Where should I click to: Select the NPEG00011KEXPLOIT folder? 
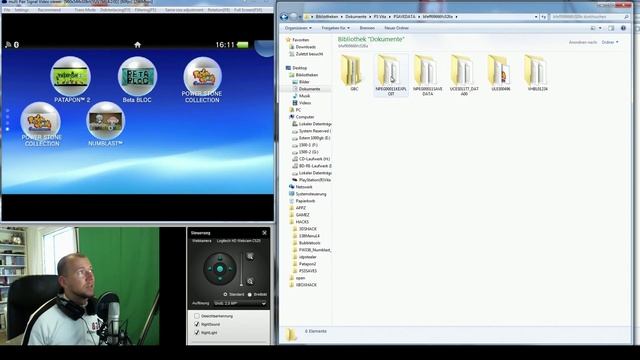click(x=391, y=75)
